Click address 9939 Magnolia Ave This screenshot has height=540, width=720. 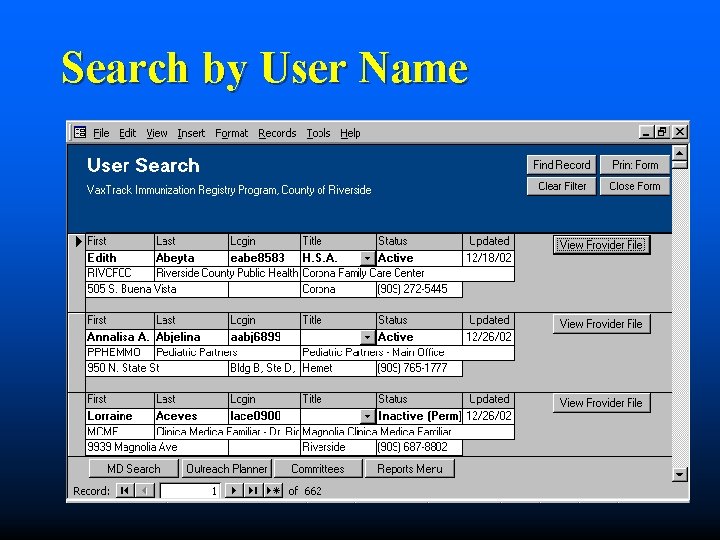coord(157,448)
